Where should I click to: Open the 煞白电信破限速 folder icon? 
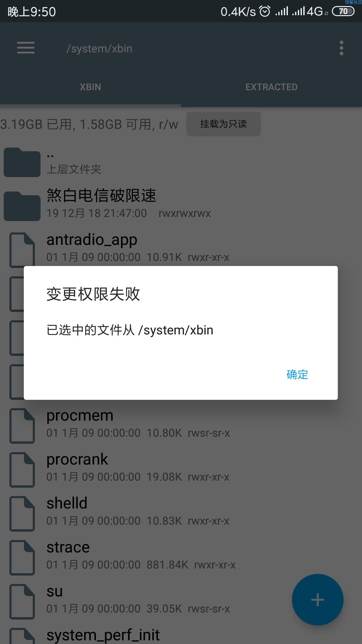click(22, 206)
